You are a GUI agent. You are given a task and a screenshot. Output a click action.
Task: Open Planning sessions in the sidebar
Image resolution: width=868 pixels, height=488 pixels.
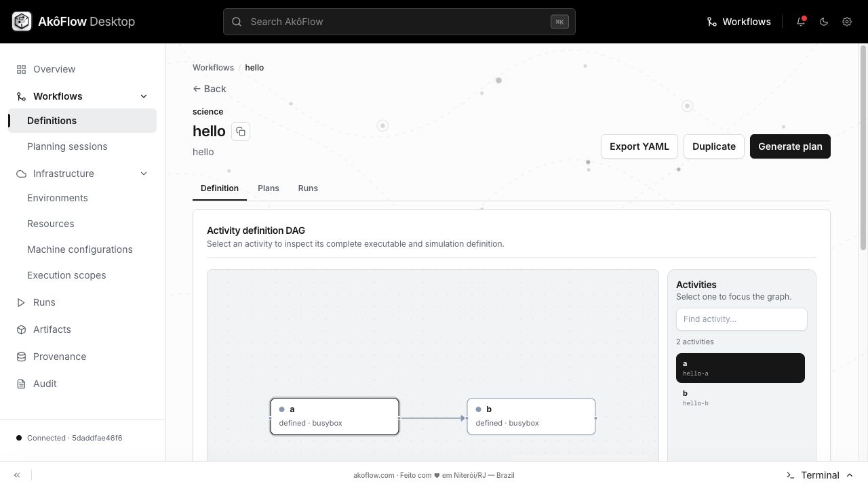[82, 146]
